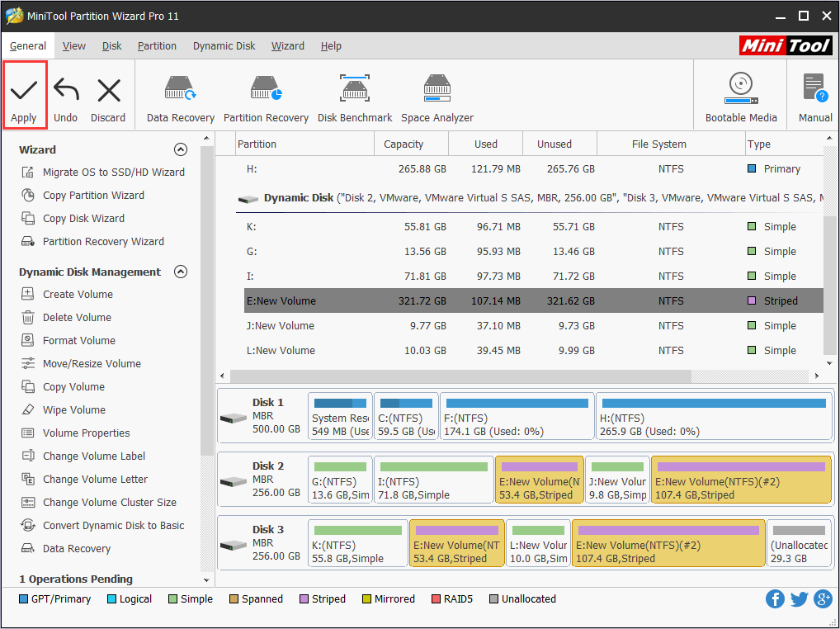The image size is (840, 629).
Task: Choose Wipe Volume in sidebar
Action: [64, 409]
